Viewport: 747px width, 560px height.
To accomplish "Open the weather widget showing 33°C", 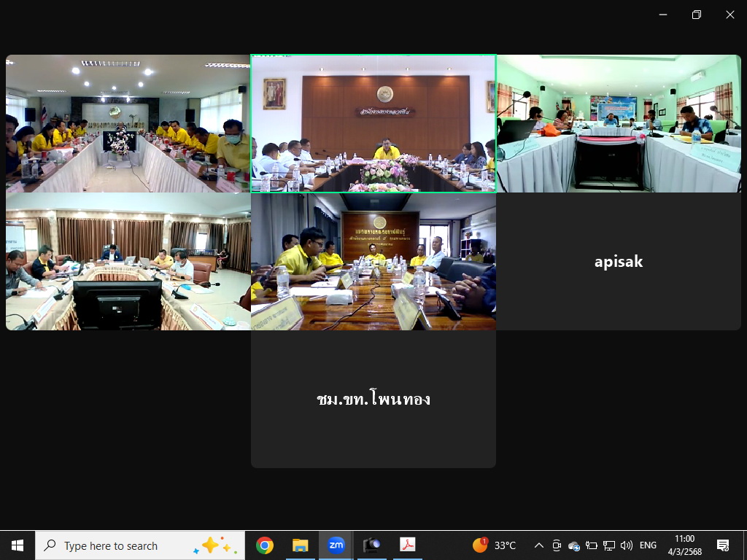I will [495, 545].
